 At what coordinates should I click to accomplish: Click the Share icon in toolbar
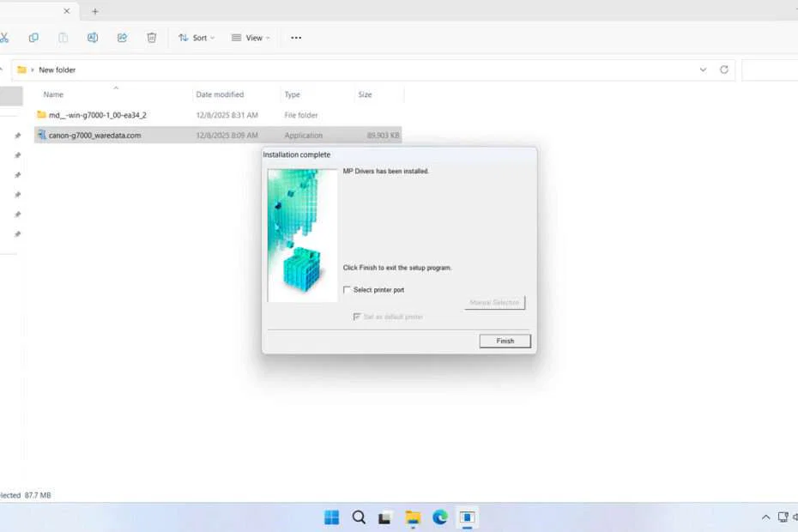point(122,38)
